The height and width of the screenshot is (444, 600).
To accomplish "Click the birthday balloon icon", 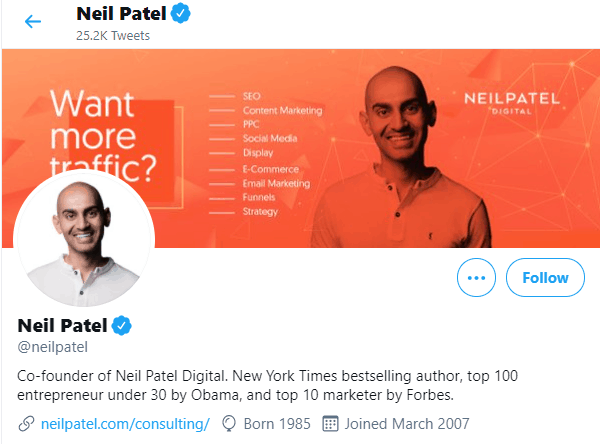I will [228, 423].
